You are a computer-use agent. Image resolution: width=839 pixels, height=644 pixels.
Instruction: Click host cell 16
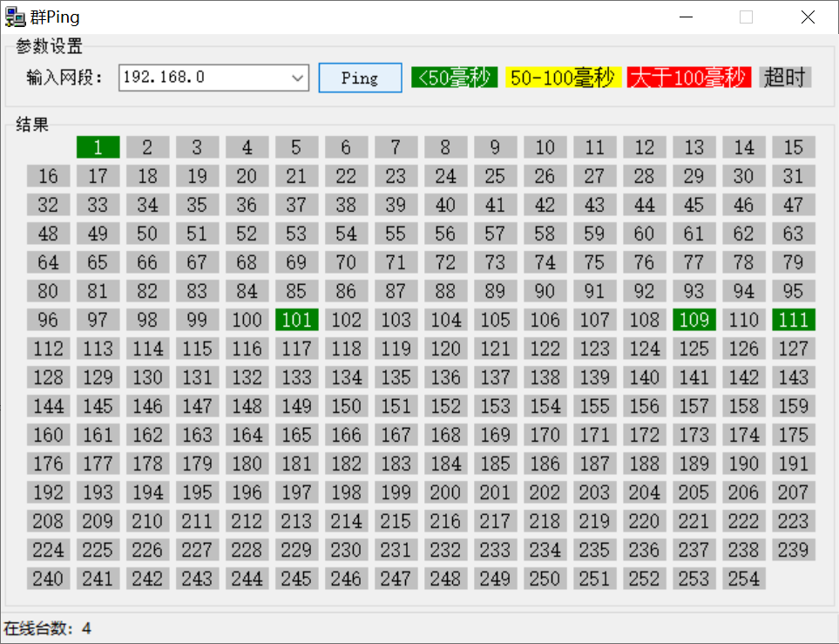coord(48,176)
